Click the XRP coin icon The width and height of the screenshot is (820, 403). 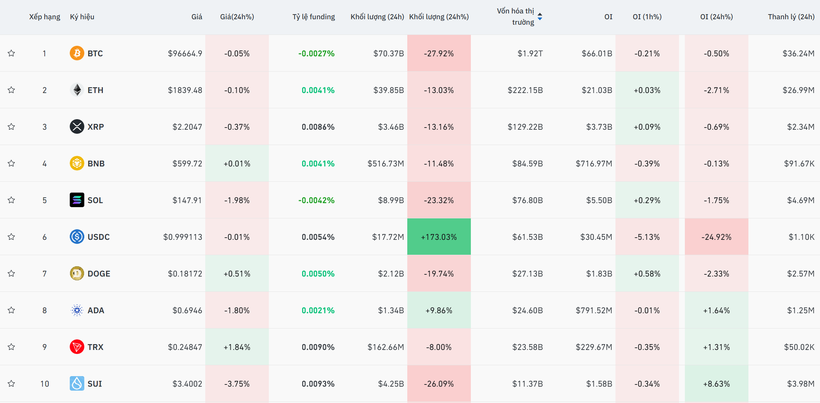tap(77, 127)
